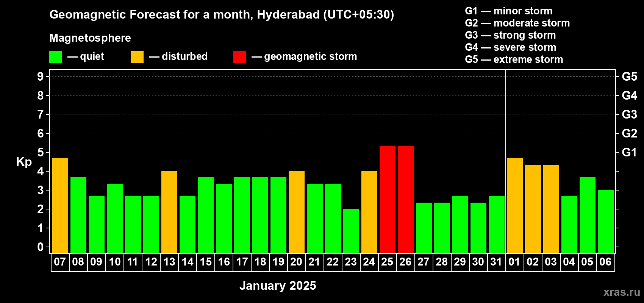This screenshot has height=303, width=644.
Task: Select the orange bar for February 02
Action: pyautogui.click(x=533, y=209)
